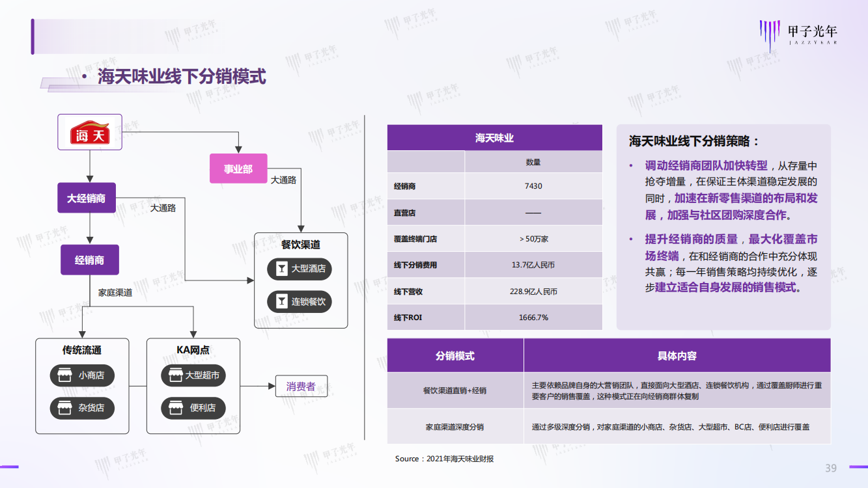868x488 pixels.
Task: Click the value 1666.7%
Action: tap(533, 318)
